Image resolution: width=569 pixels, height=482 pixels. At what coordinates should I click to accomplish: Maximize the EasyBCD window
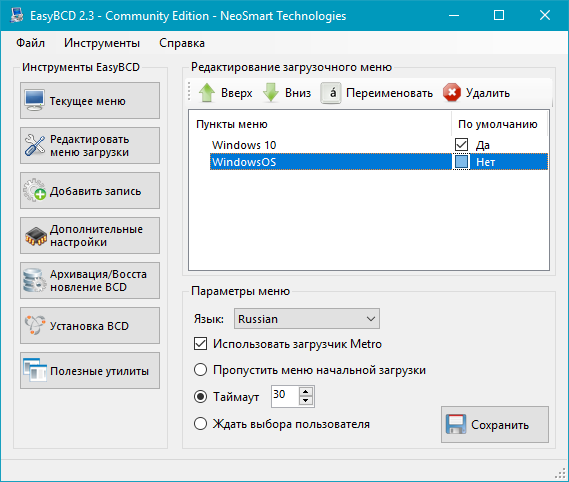(x=499, y=15)
